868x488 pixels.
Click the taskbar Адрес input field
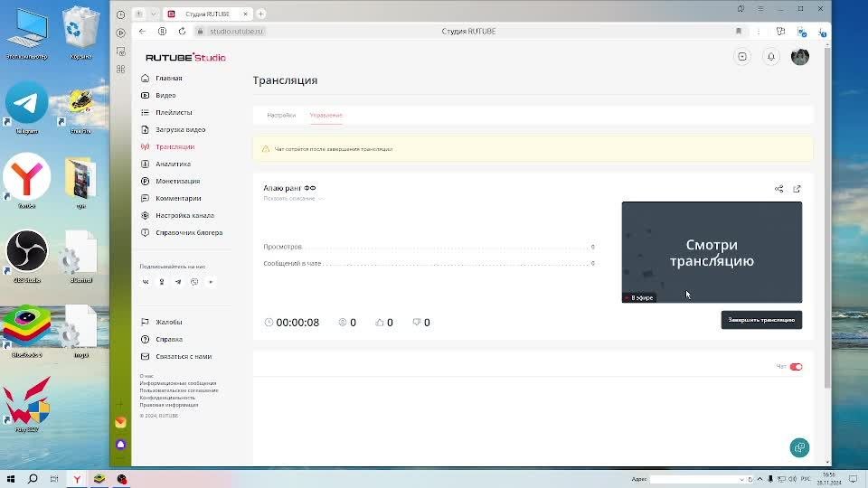694,479
